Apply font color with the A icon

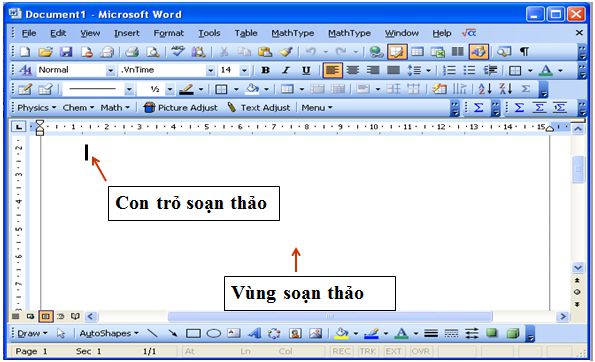(546, 70)
